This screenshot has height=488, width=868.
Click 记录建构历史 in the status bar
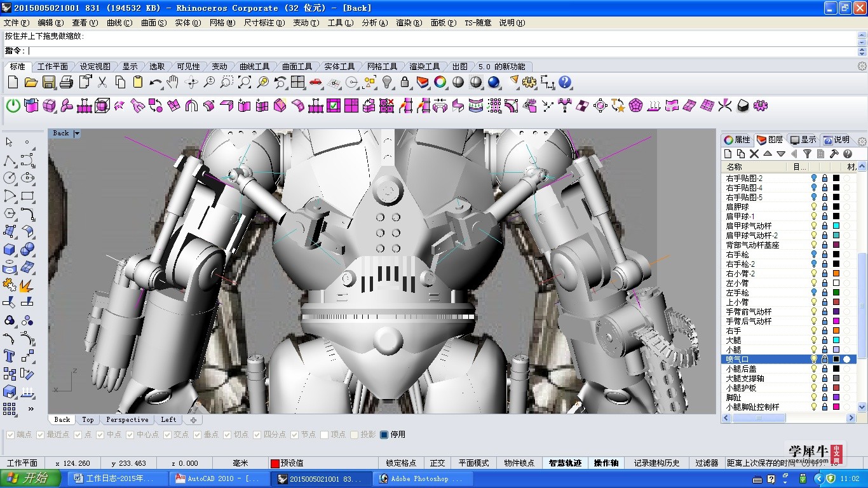(x=656, y=463)
